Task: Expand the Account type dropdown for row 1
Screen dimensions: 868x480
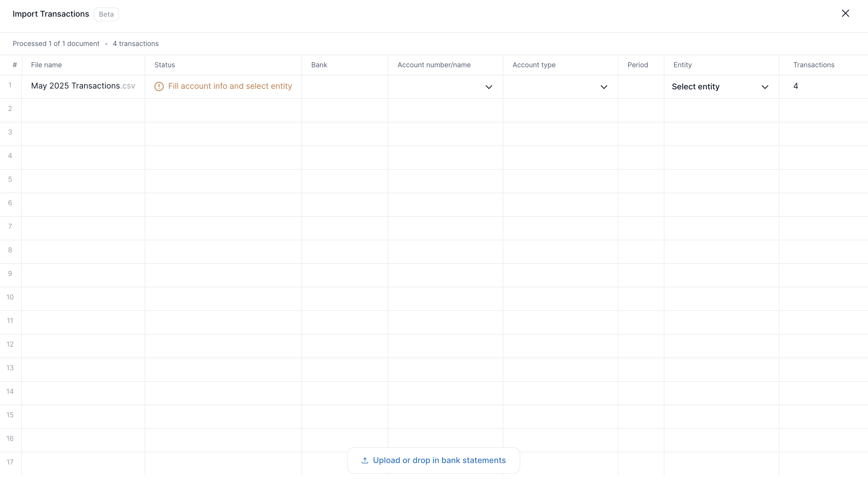Action: pos(603,87)
